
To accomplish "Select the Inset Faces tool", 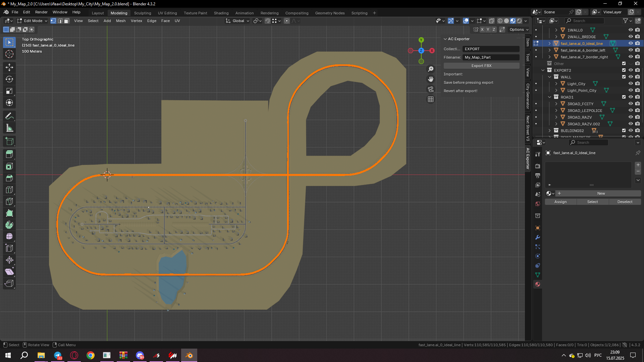I will (x=9, y=166).
